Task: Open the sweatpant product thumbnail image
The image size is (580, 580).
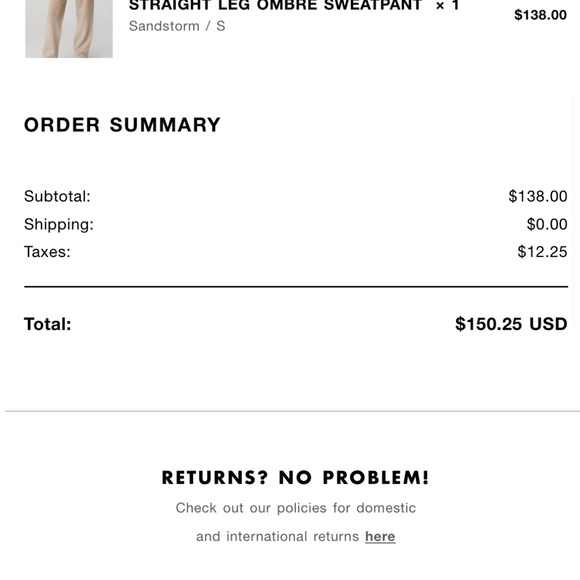Action: (x=69, y=28)
